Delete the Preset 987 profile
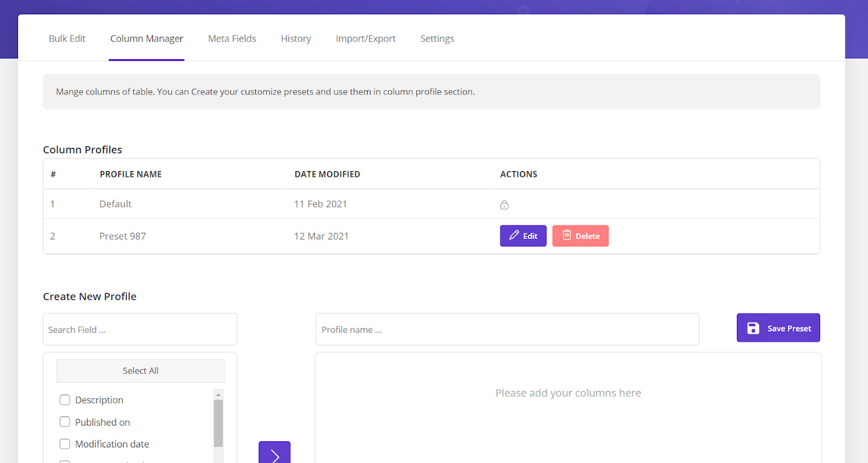 [580, 236]
